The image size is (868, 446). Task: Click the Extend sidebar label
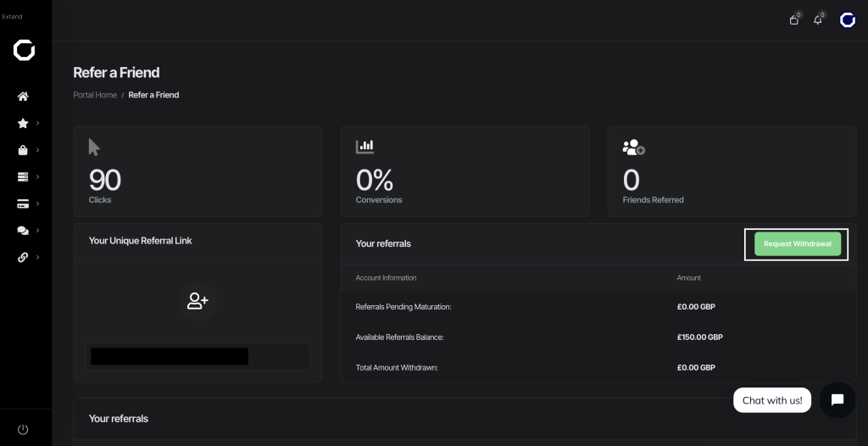tap(12, 17)
